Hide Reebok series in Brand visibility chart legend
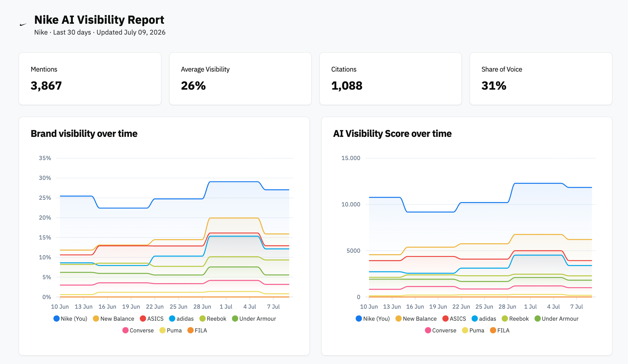Image resolution: width=628 pixels, height=364 pixels. click(x=213, y=319)
